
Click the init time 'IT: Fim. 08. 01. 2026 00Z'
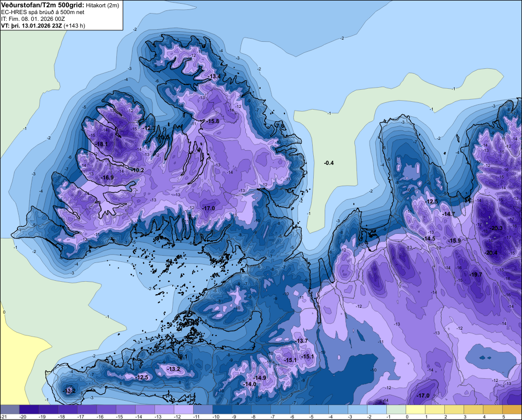pyautogui.click(x=33, y=19)
